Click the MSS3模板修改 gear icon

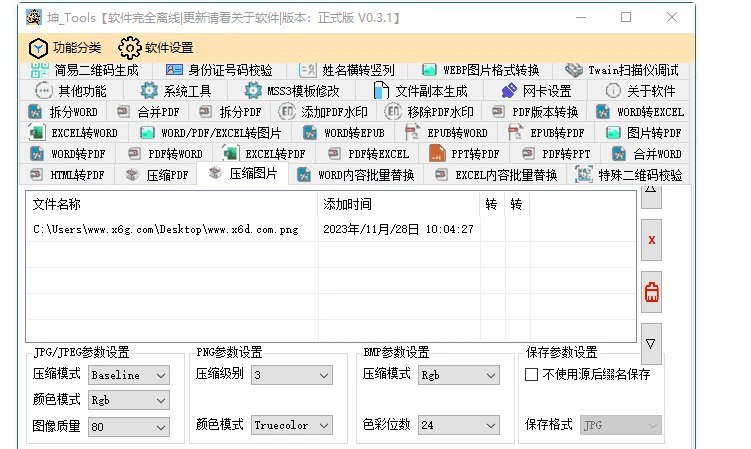pyautogui.click(x=253, y=91)
